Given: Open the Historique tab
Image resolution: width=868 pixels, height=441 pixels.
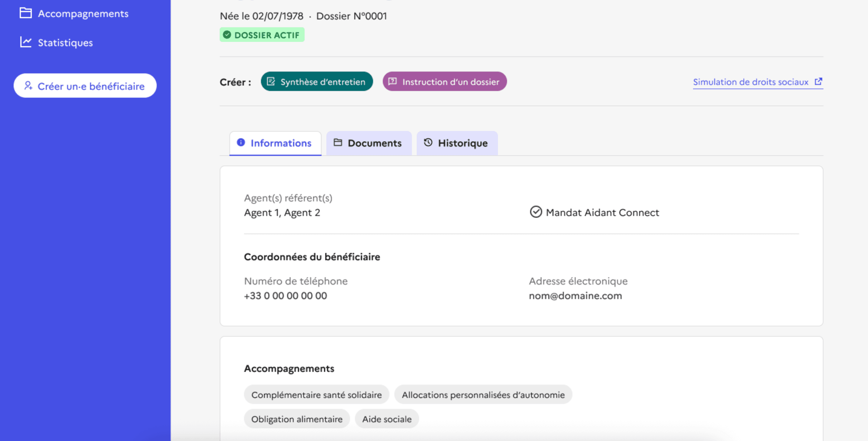Looking at the screenshot, I should (x=457, y=143).
